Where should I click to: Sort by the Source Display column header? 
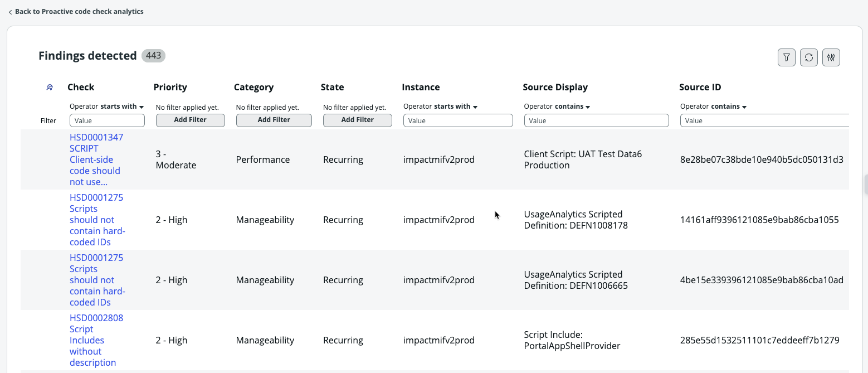(555, 87)
